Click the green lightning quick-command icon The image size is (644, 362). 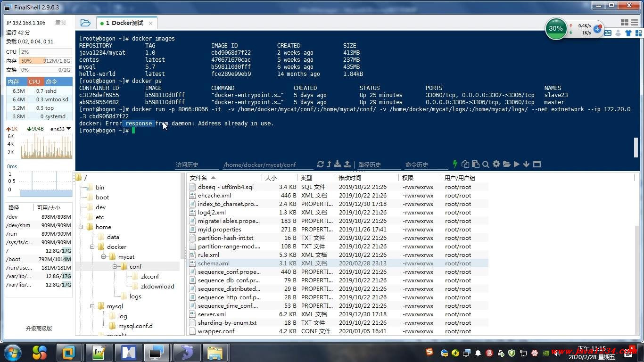[x=455, y=164]
